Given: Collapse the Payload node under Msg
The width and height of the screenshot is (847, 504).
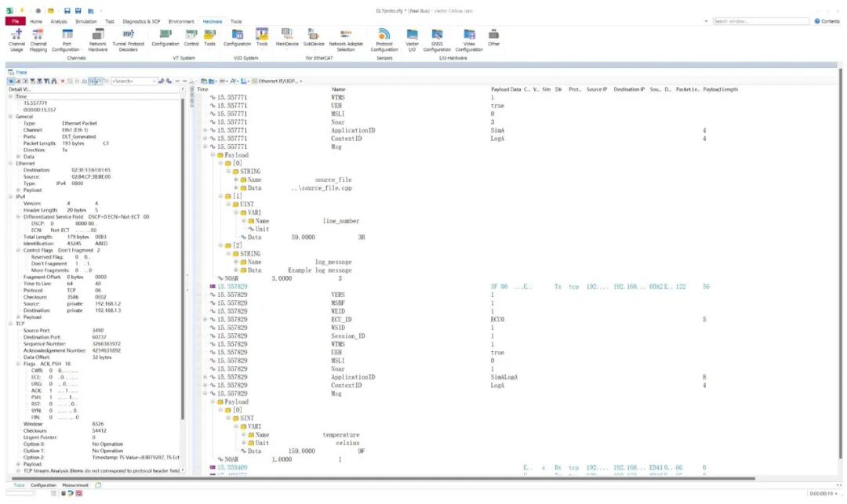Looking at the screenshot, I should click(x=212, y=155).
